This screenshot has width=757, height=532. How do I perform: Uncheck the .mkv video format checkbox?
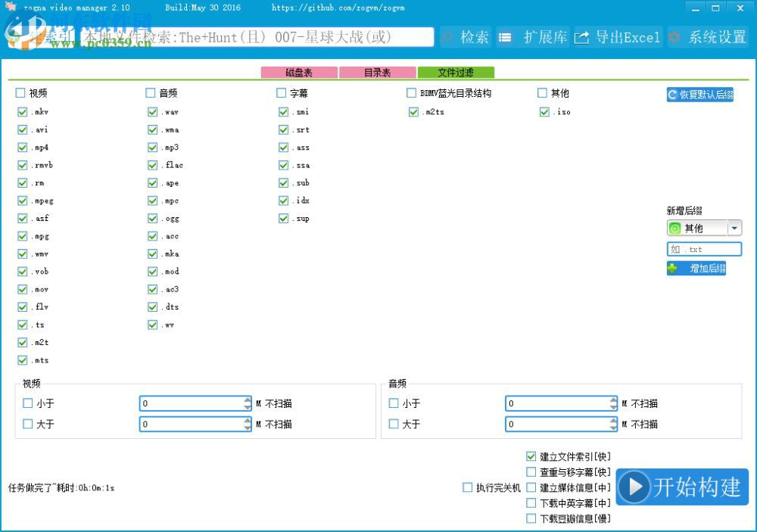(22, 111)
